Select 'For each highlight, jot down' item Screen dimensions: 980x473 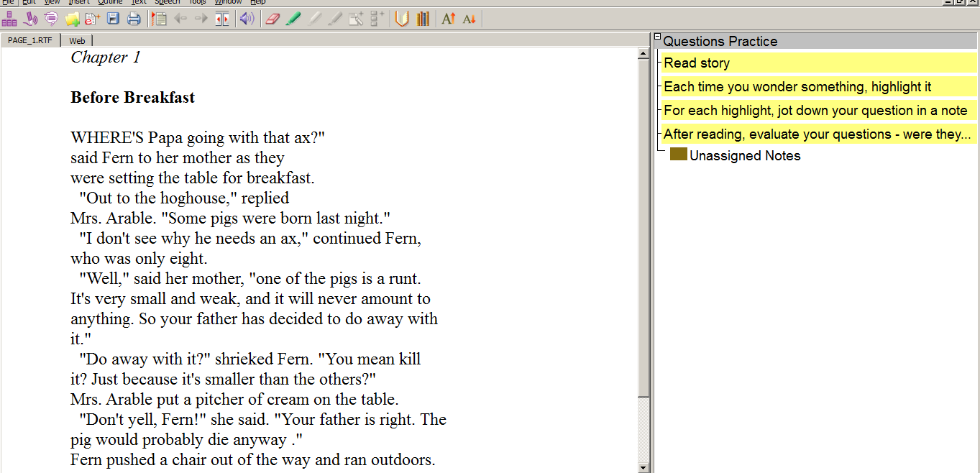819,111
